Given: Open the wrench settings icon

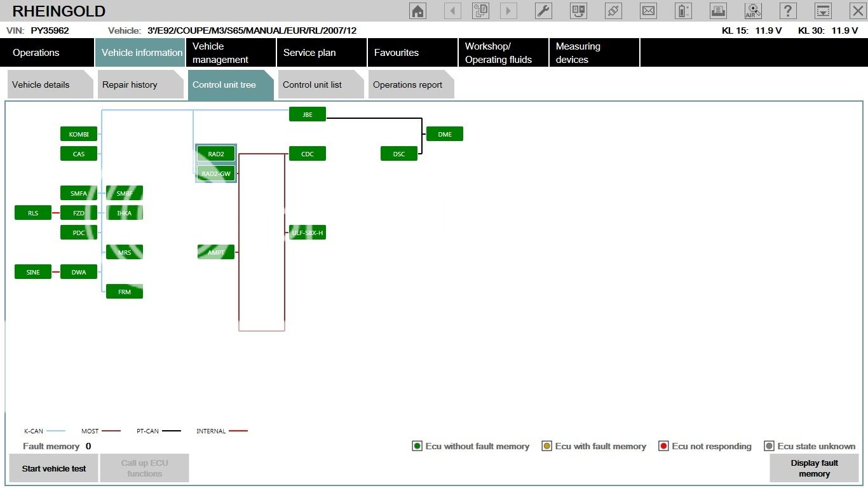Looking at the screenshot, I should 543,11.
